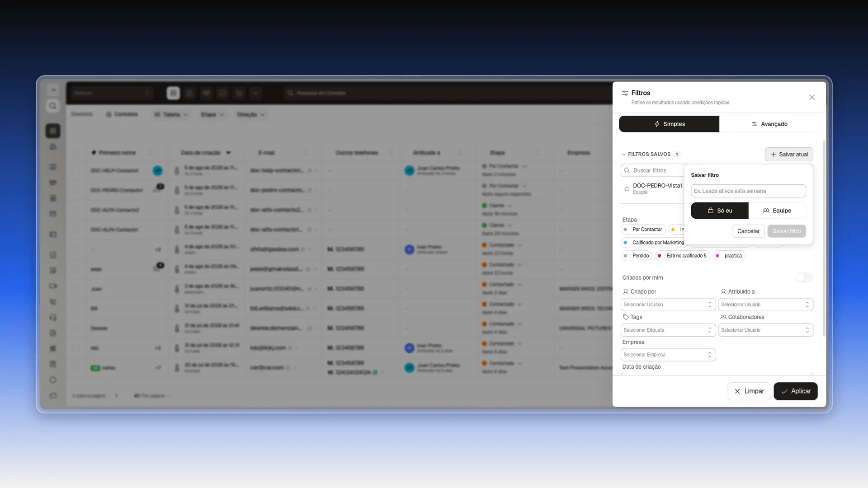Collapse the Filtros Salvos section
This screenshot has height=488, width=868.
(624, 154)
